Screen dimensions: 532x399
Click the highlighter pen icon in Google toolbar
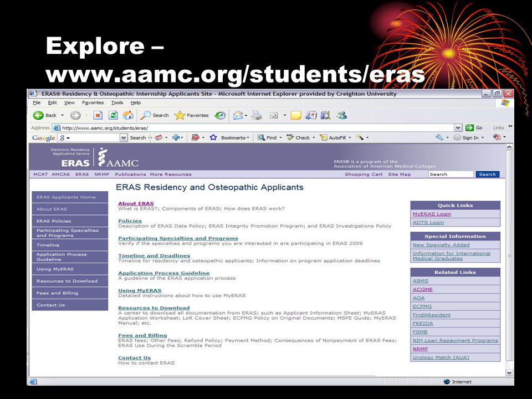point(360,137)
